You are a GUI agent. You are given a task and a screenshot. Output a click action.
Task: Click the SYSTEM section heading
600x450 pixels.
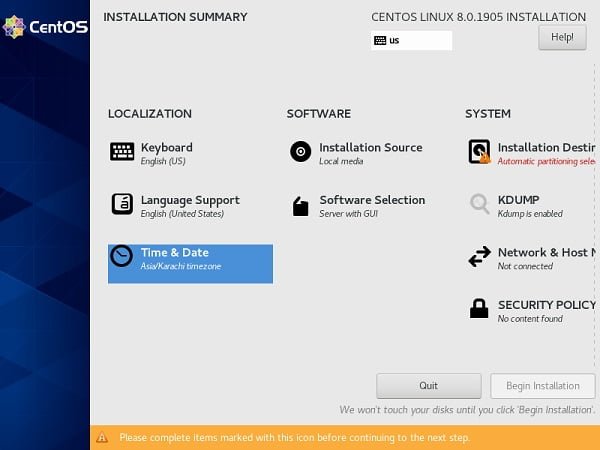coord(488,114)
